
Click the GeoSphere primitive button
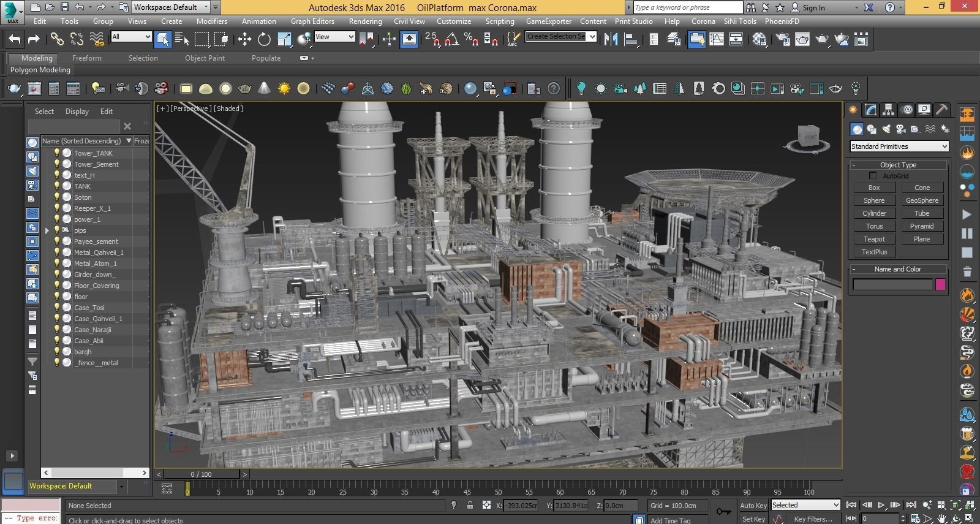point(922,200)
